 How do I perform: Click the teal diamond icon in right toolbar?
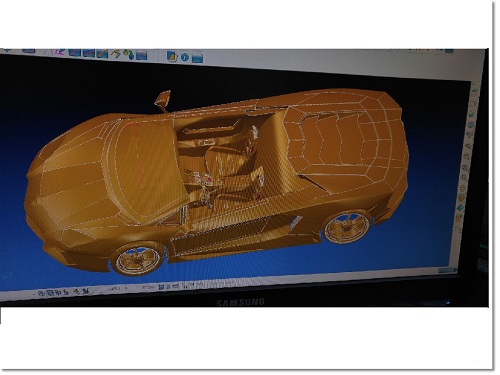pyautogui.click(x=460, y=207)
